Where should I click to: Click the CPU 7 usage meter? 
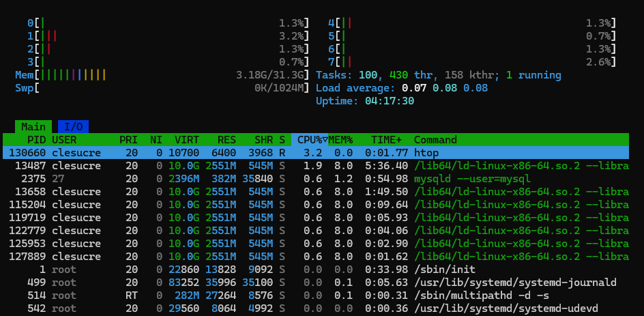point(472,62)
